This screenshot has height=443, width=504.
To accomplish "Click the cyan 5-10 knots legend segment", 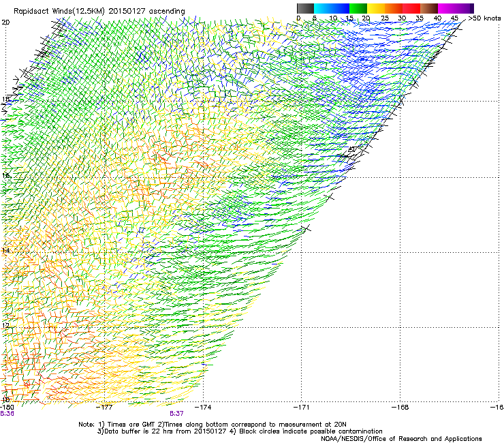I will coord(323,8).
